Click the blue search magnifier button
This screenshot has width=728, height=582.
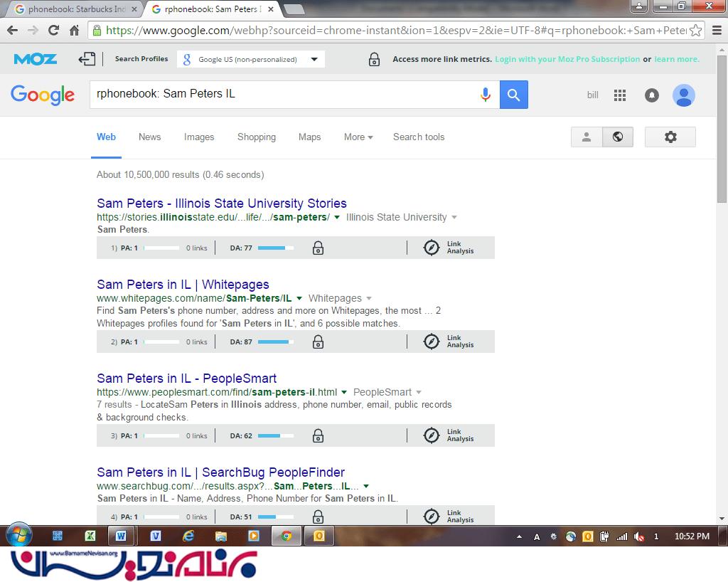pos(513,95)
